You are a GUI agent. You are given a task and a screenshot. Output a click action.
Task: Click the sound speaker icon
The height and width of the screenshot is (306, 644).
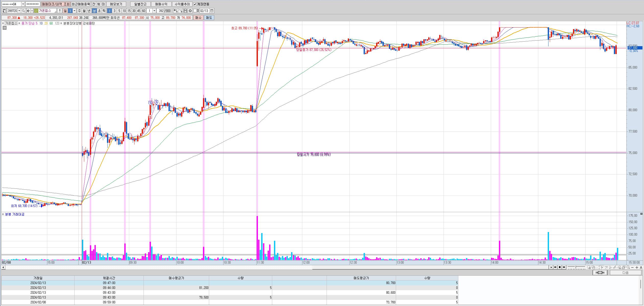coord(28,11)
